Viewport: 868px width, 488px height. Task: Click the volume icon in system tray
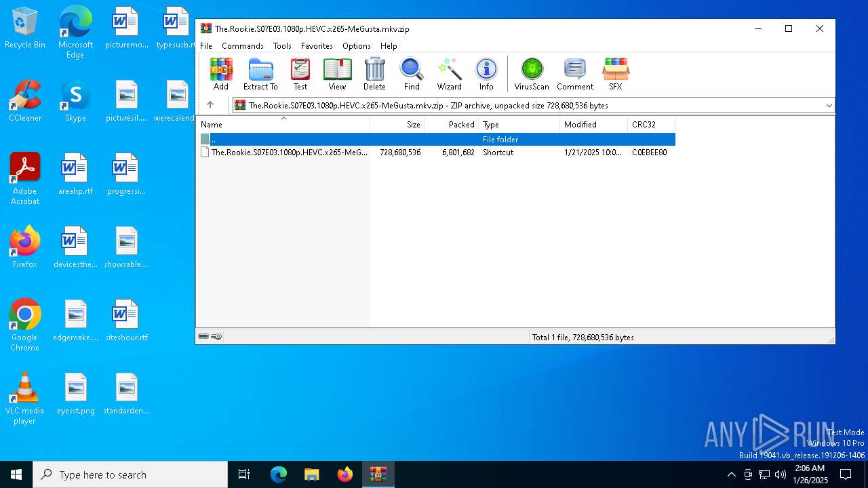pyautogui.click(x=781, y=474)
